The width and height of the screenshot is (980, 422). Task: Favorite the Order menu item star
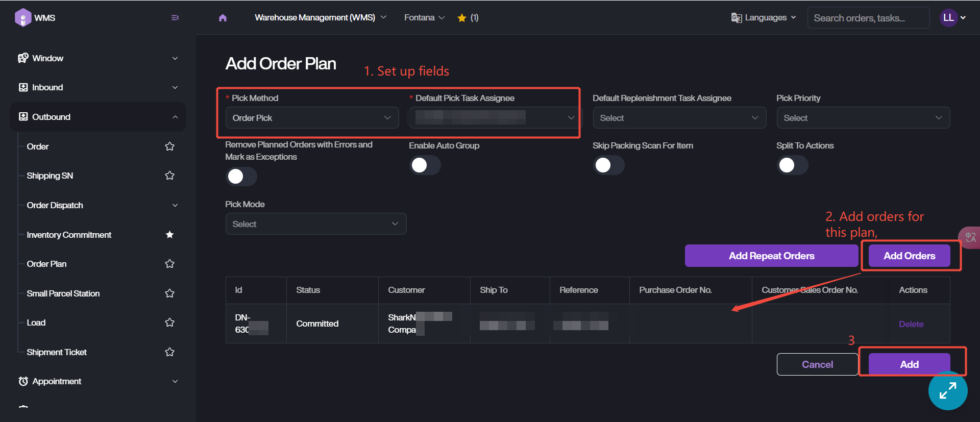170,146
